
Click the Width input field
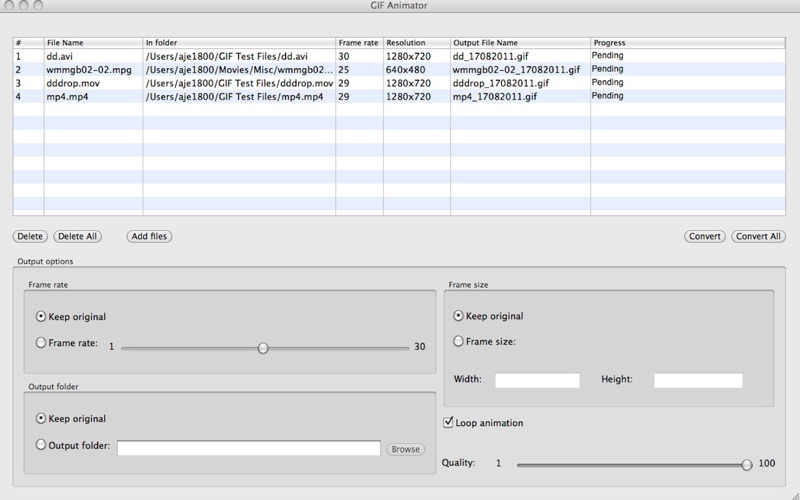[x=537, y=381]
